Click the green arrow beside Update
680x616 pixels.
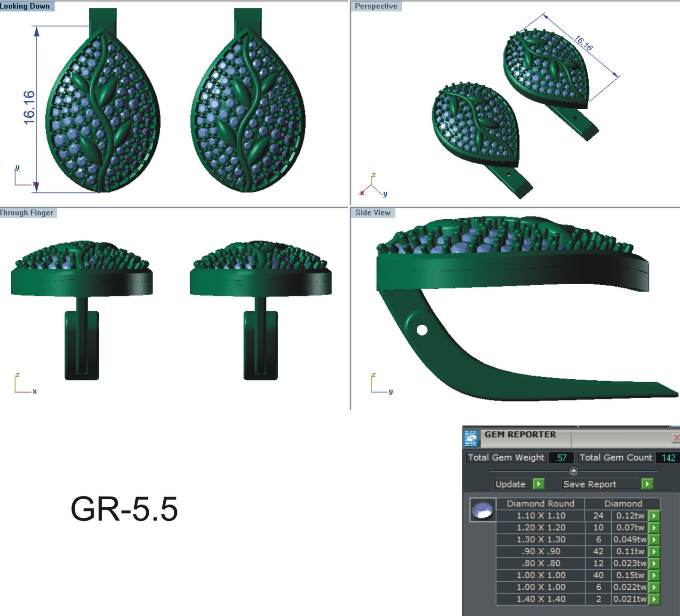(x=539, y=484)
